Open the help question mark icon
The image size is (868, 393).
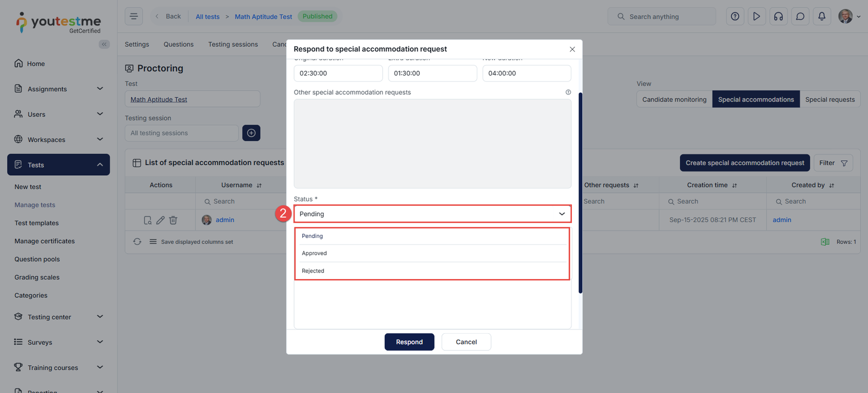coord(735,16)
